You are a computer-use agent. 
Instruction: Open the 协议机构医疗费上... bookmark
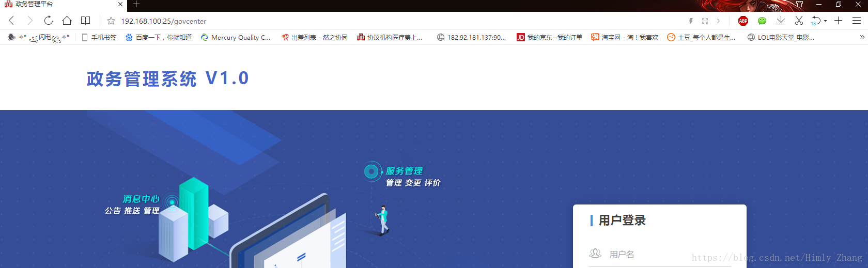tap(390, 37)
